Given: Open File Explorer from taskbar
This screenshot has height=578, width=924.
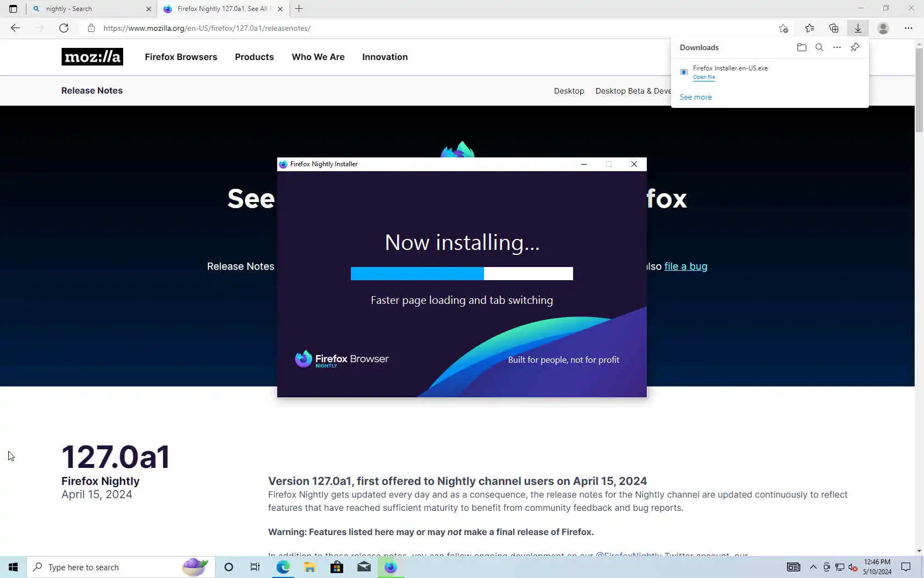Looking at the screenshot, I should (x=310, y=567).
